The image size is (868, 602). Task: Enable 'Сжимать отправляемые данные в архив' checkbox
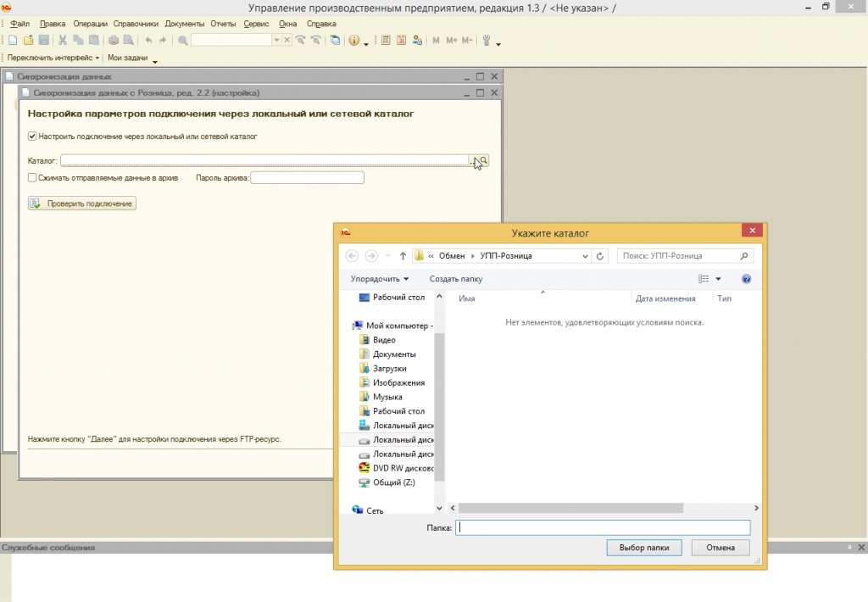tap(32, 178)
